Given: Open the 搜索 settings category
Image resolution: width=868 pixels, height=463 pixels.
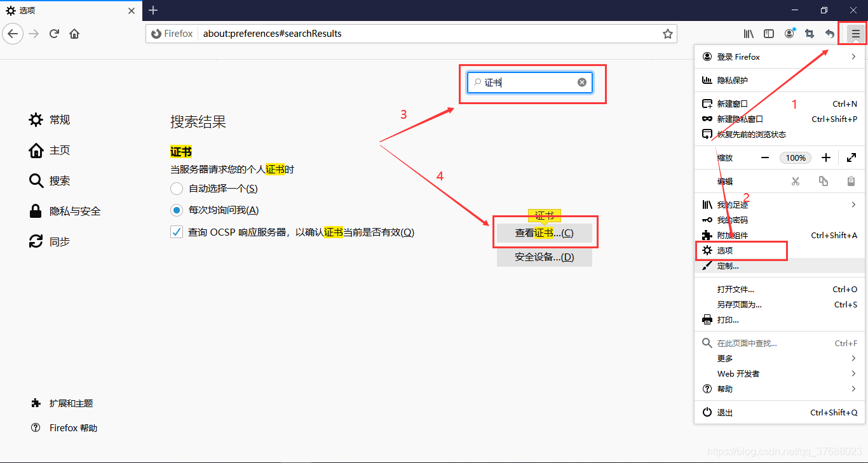Looking at the screenshot, I should pos(50,180).
